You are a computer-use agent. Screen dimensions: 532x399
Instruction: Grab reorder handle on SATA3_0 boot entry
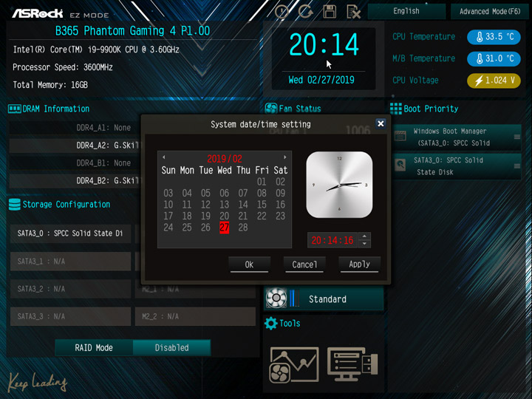(516, 166)
